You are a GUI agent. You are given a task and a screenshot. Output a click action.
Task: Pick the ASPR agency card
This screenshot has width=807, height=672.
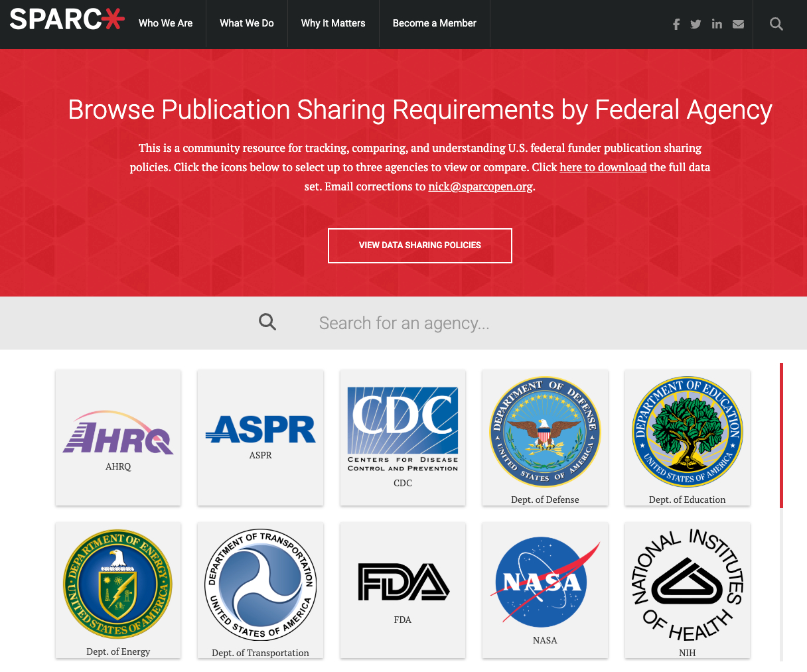[260, 437]
